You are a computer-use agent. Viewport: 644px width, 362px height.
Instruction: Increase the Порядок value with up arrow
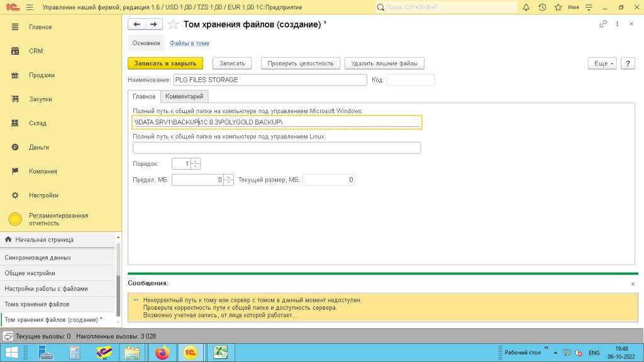click(196, 161)
